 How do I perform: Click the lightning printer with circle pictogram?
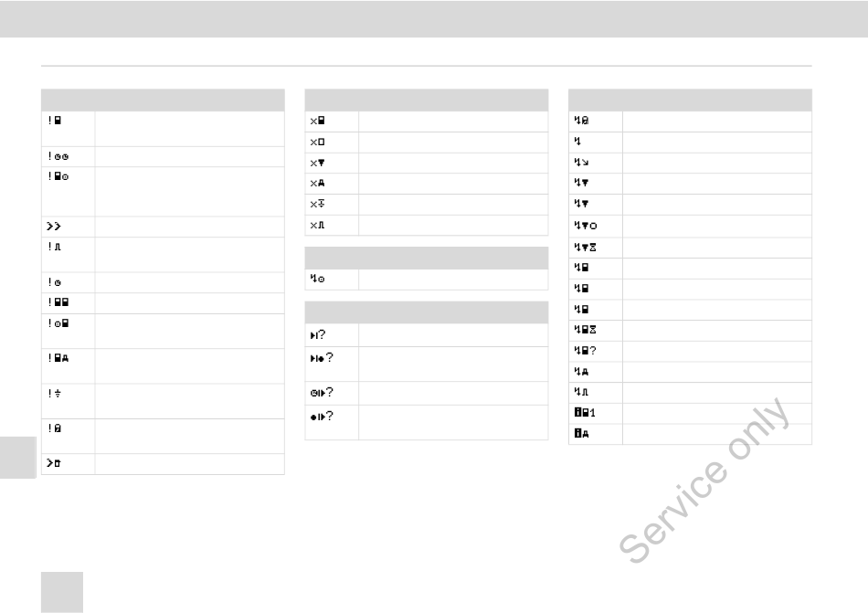click(x=585, y=225)
